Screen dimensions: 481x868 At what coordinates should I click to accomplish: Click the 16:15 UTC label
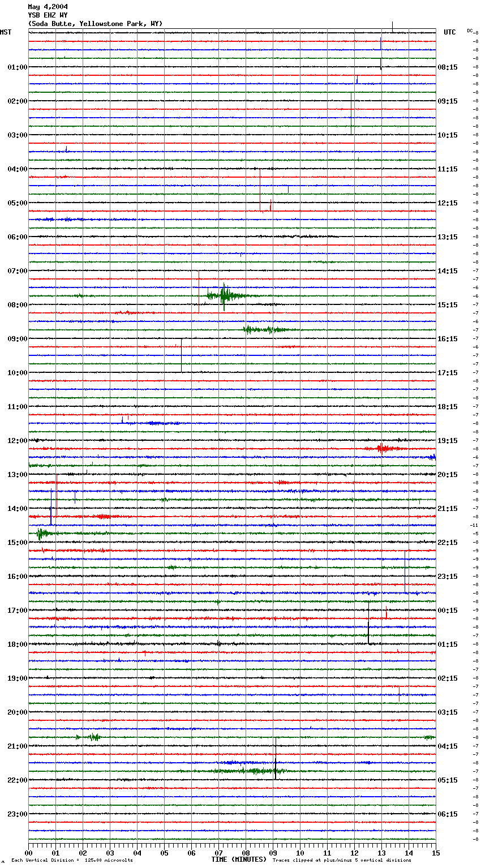coord(448,339)
